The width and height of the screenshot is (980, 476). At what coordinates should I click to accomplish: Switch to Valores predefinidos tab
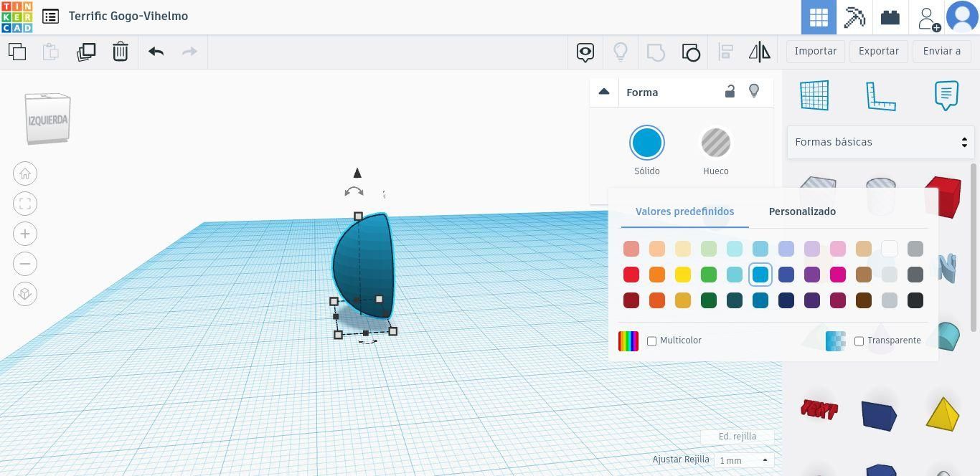684,211
